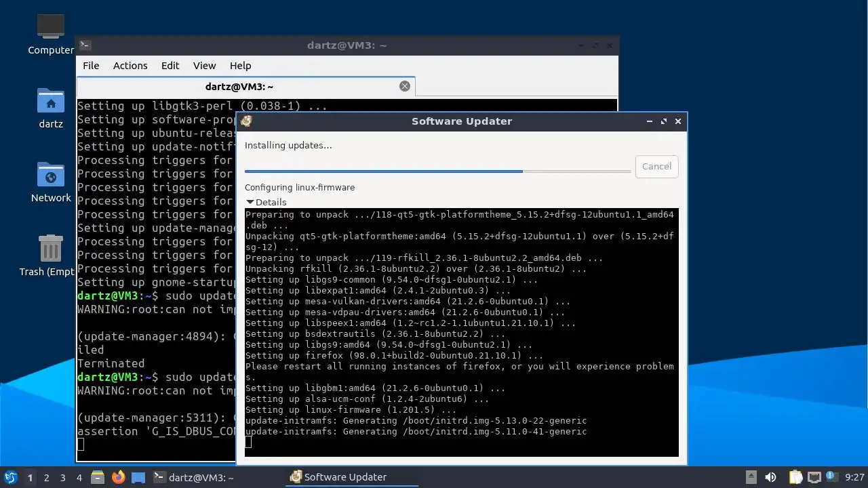Click 'Setting up mesa-vdpau-drivers' log line
Image resolution: width=868 pixels, height=488 pixels.
(x=405, y=312)
